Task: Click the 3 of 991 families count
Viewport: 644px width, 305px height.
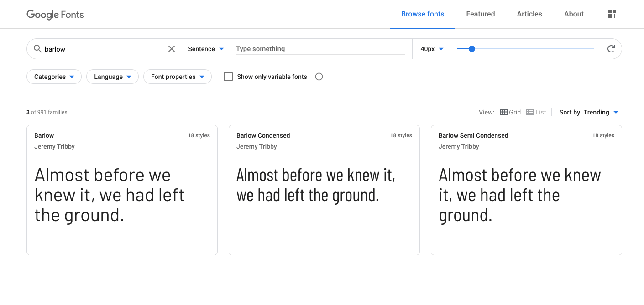Action: (x=47, y=112)
